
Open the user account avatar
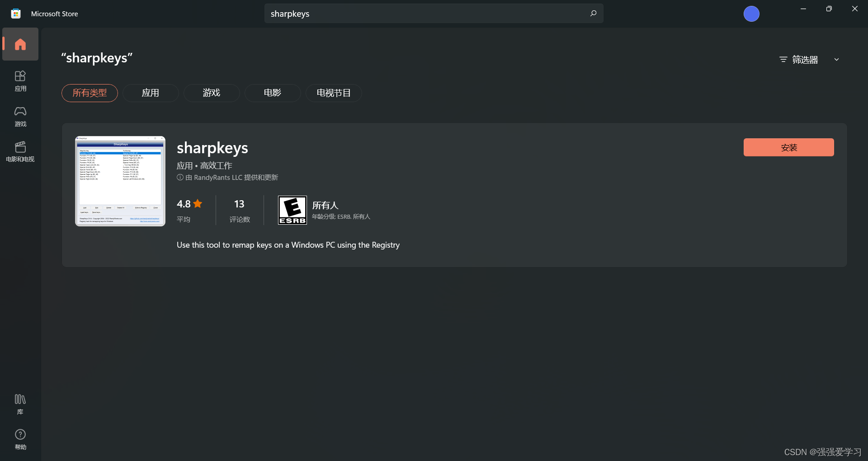pyautogui.click(x=751, y=14)
